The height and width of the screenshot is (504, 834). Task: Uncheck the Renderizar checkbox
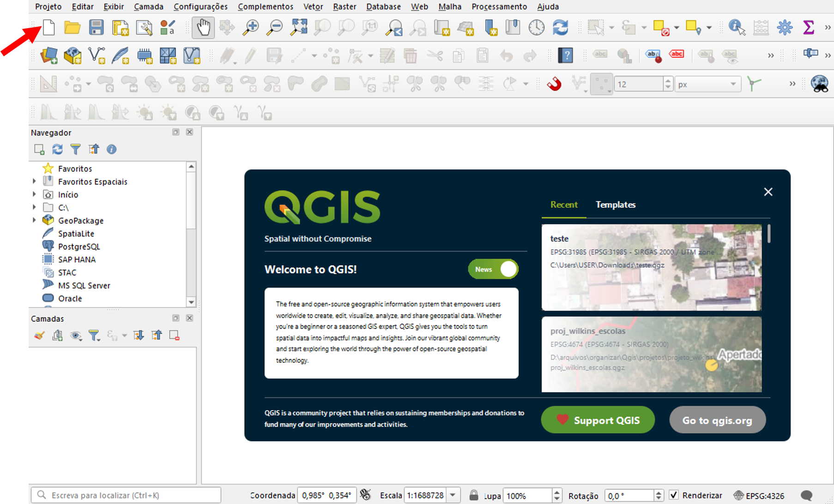[674, 495]
